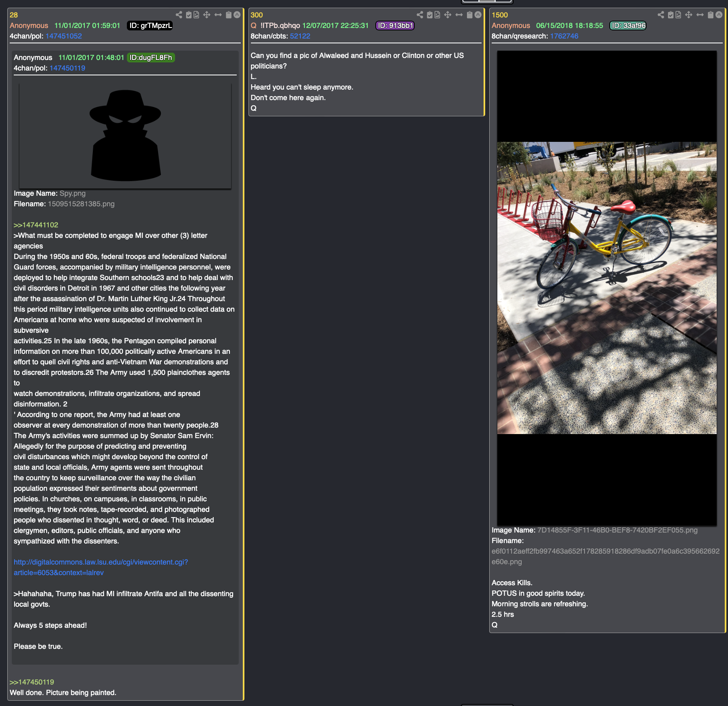This screenshot has width=728, height=706.
Task: Click the e6f0112aeff2fb99 filename on post 1500
Action: (606, 556)
